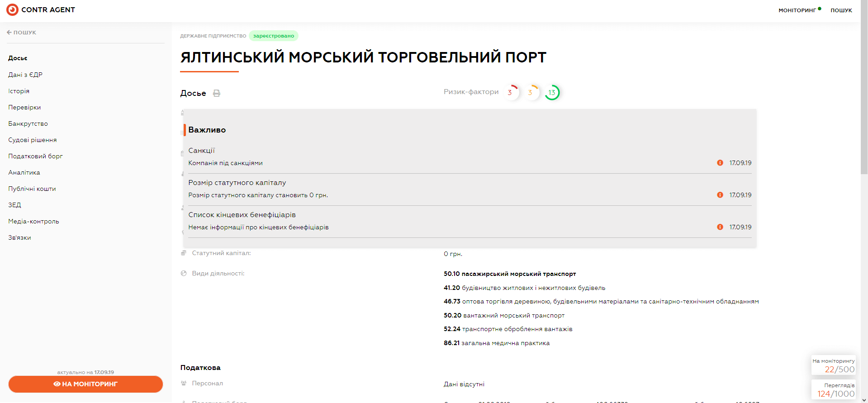Select Історія in the sidebar
868x403 pixels.
pyautogui.click(x=19, y=91)
